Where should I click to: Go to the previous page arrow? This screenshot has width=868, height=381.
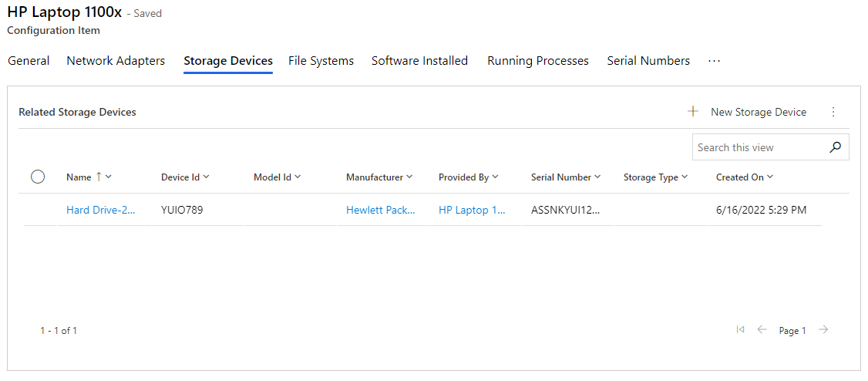pos(762,330)
